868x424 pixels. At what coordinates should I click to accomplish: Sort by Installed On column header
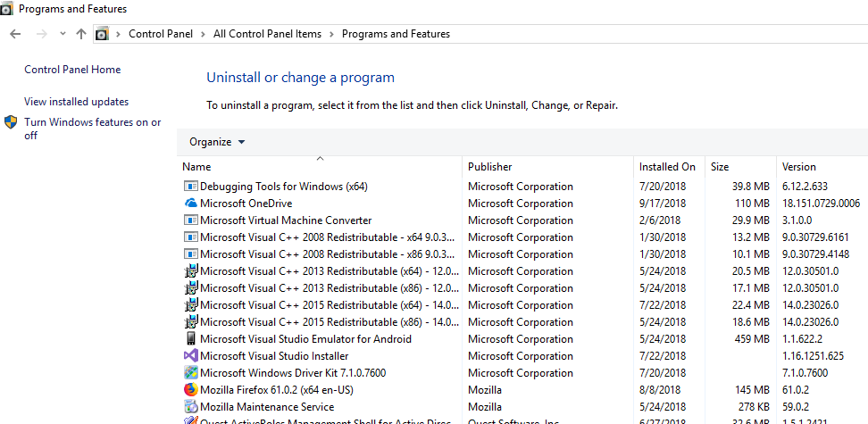coord(669,167)
